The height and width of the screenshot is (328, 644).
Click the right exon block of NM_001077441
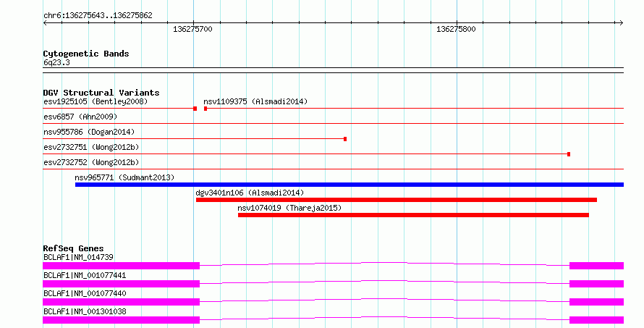pos(596,284)
